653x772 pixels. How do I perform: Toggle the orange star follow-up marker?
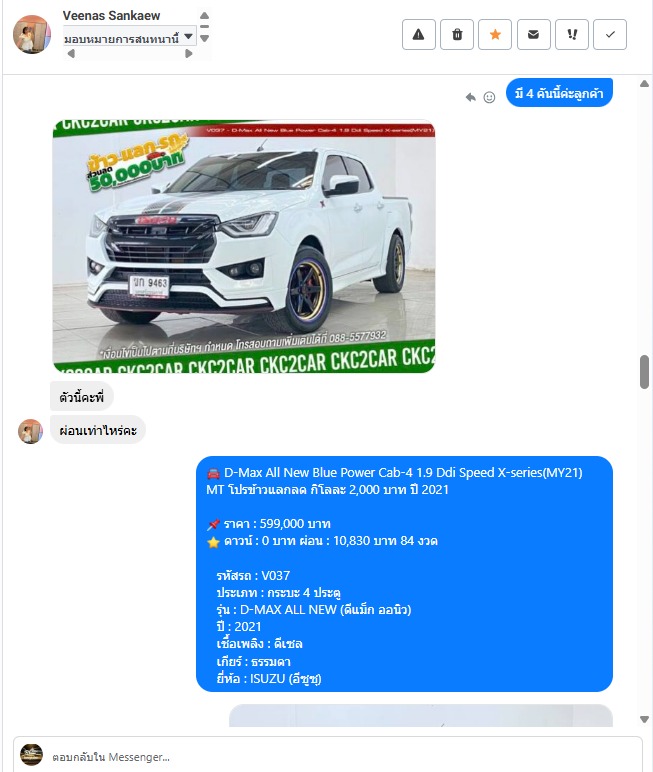(495, 34)
